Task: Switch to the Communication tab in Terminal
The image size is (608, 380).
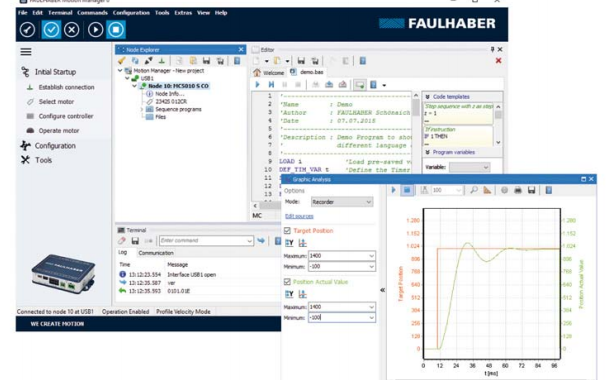Action: [156, 253]
